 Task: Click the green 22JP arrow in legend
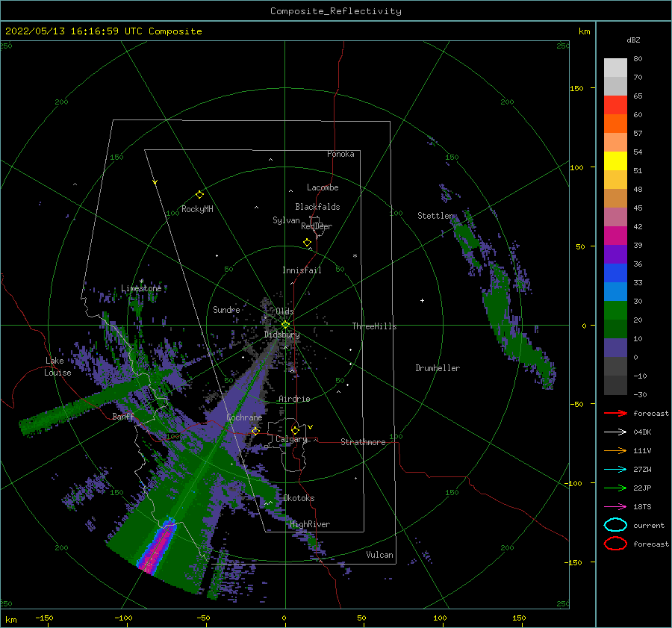[615, 488]
